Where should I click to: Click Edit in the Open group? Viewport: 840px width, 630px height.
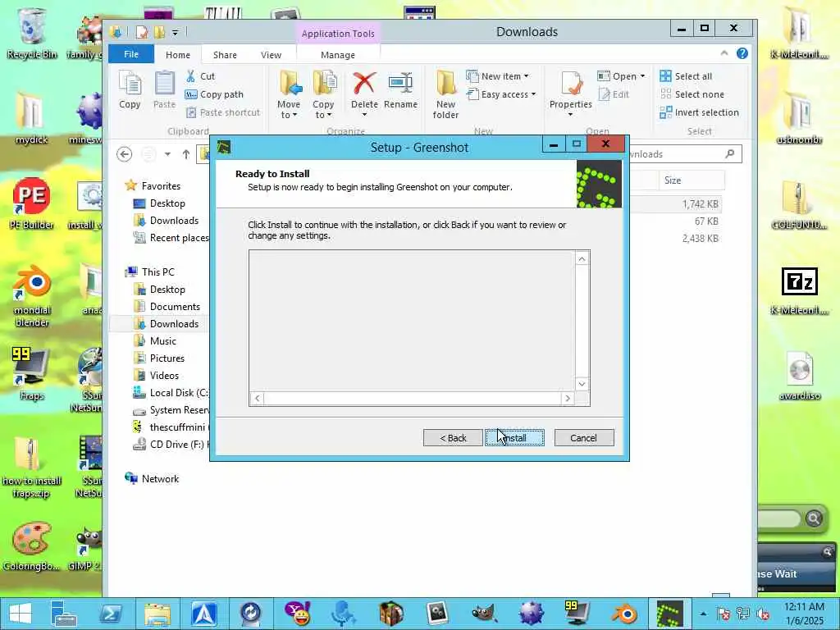coord(614,94)
